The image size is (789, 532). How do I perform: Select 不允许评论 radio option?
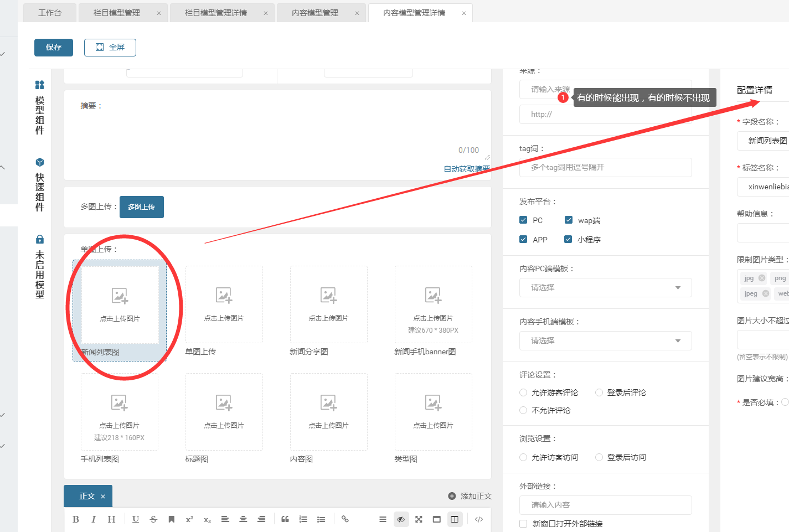click(x=523, y=410)
